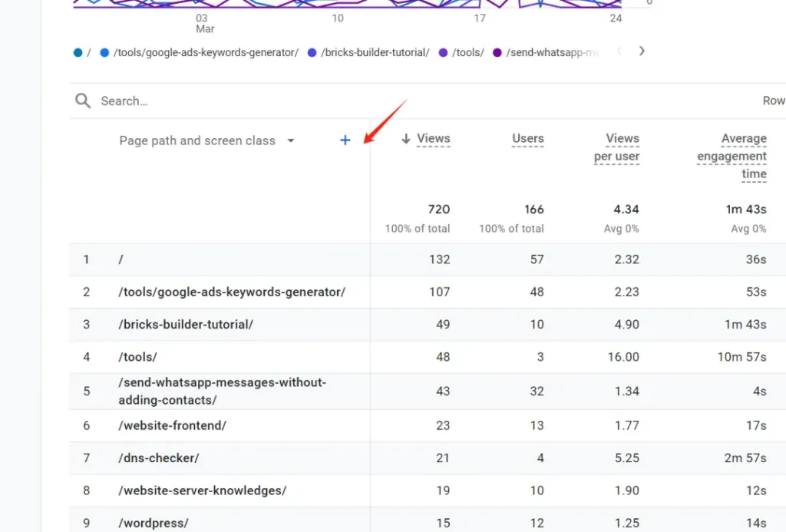Click the /send-whatsapp-messages-without-adding-contacts/ row
The image size is (786, 532).
[222, 391]
